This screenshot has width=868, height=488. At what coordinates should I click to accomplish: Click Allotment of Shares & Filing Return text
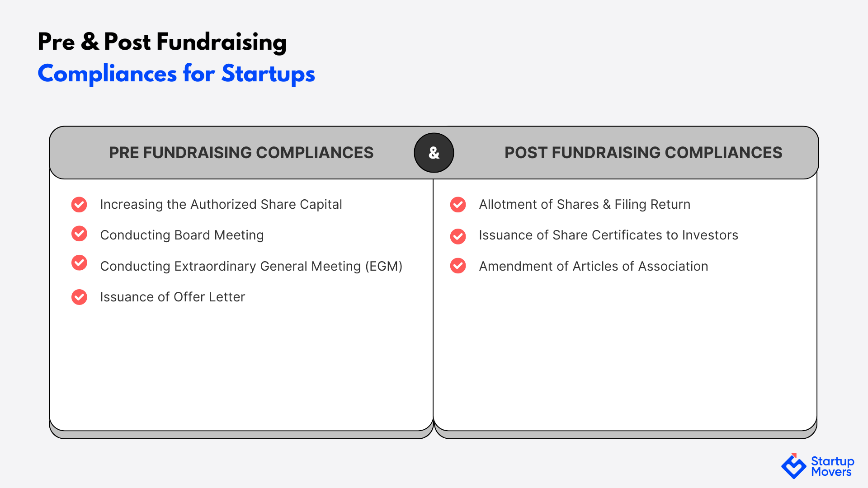tap(585, 204)
